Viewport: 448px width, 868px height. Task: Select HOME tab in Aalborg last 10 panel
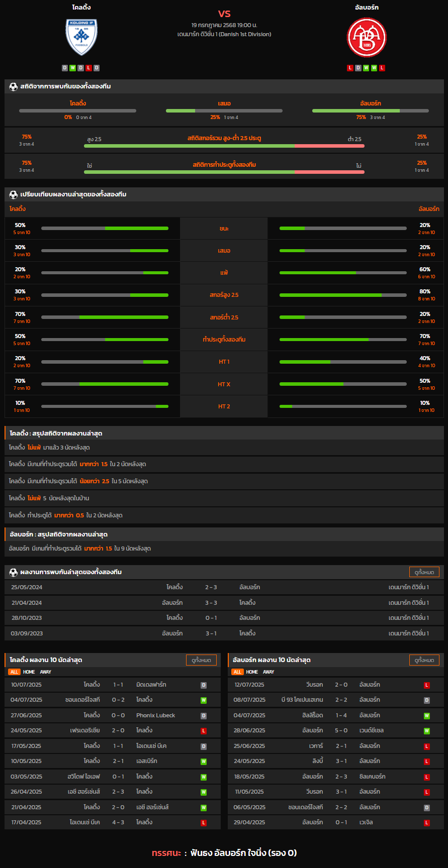[x=252, y=672]
